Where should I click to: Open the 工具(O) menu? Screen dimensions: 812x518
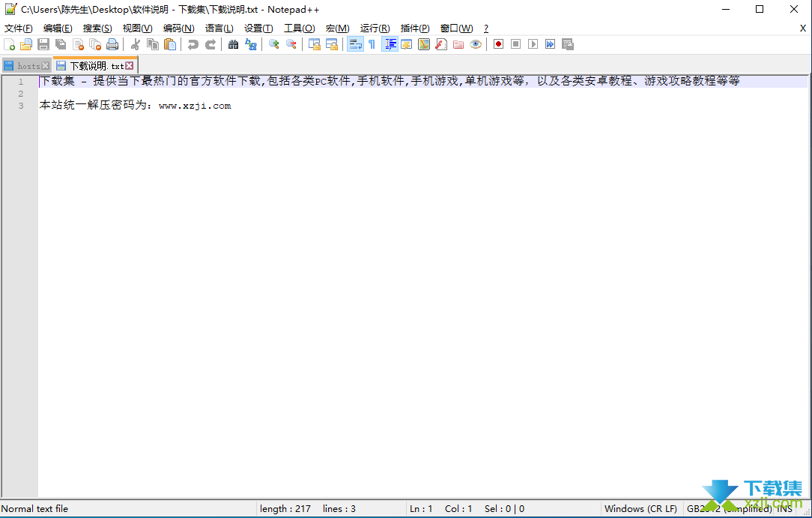pos(300,28)
